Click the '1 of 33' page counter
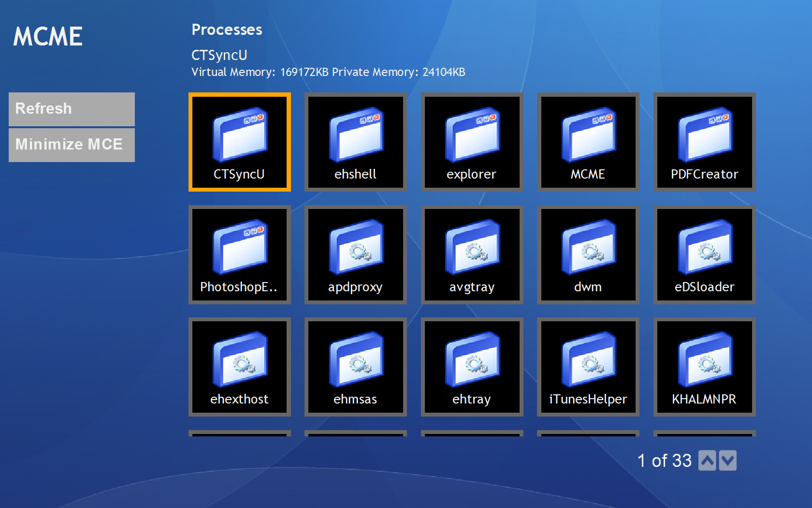 pos(664,461)
